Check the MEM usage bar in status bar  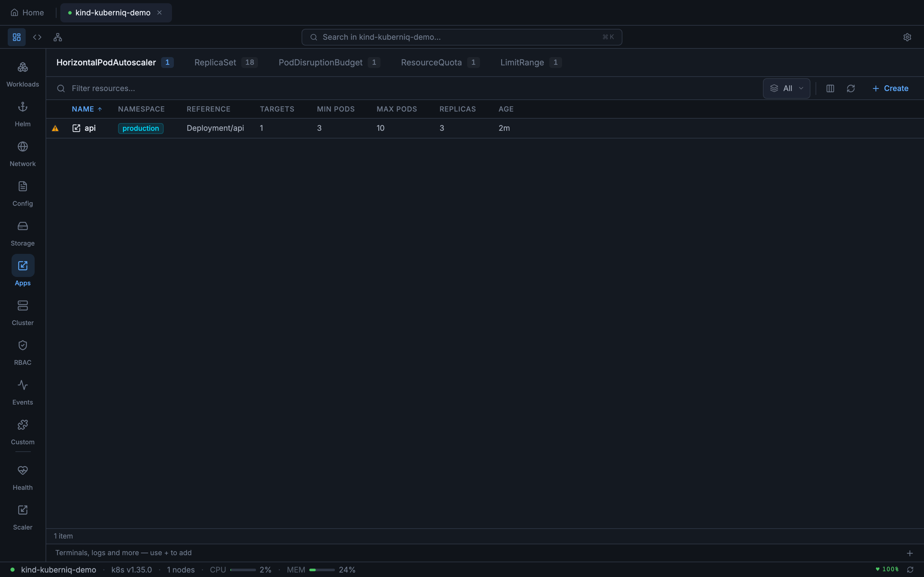click(x=322, y=569)
